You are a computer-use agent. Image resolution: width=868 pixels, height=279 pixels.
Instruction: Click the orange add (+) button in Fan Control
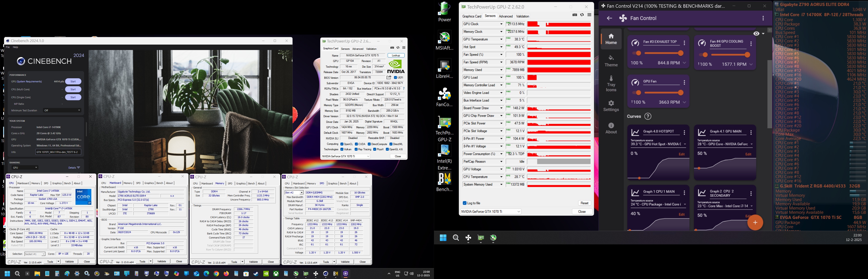[x=755, y=222]
